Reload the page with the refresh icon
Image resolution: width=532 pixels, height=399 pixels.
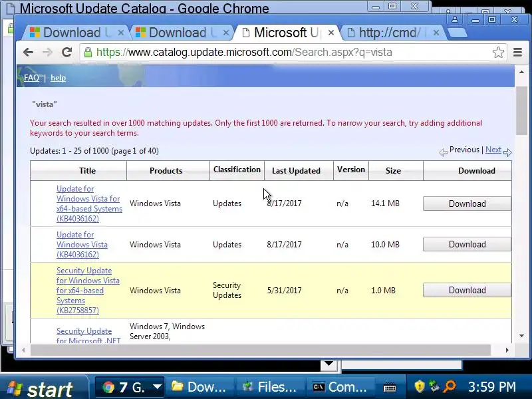67,53
